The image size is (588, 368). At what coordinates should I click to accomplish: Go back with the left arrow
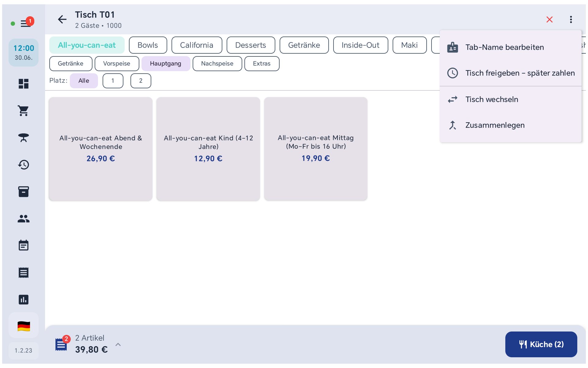pos(62,20)
